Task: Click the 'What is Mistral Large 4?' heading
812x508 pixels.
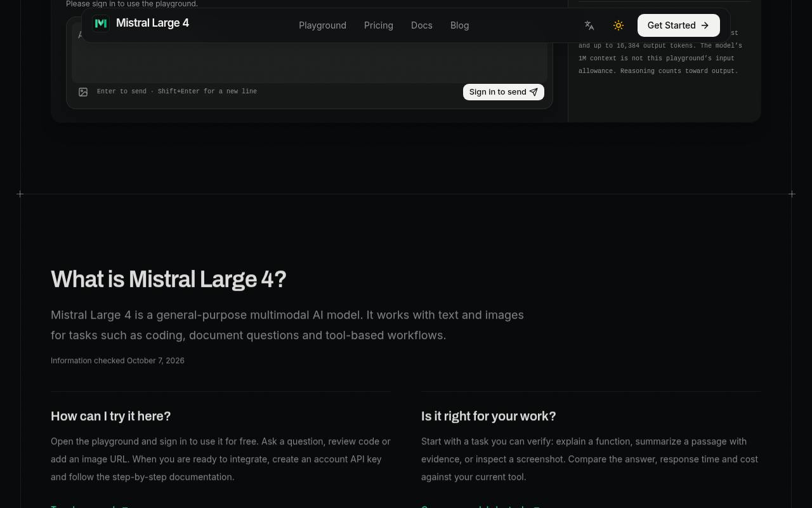Action: pos(169,279)
